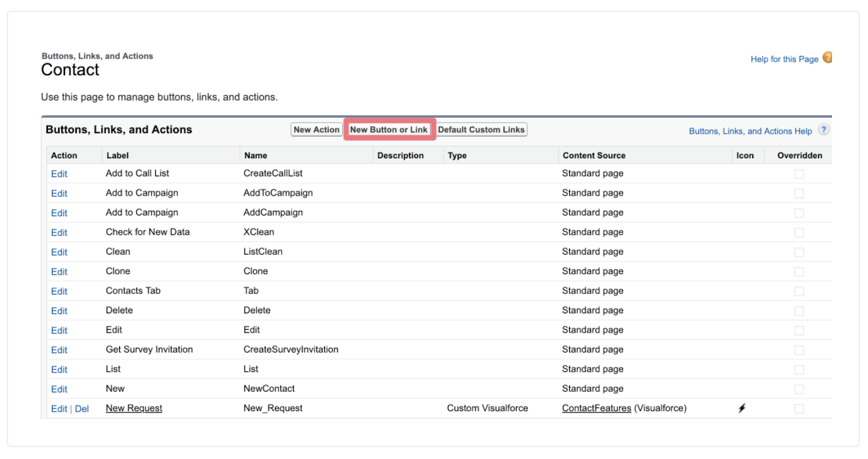Edit the Add to Call List action
868x459 pixels.
tap(59, 174)
